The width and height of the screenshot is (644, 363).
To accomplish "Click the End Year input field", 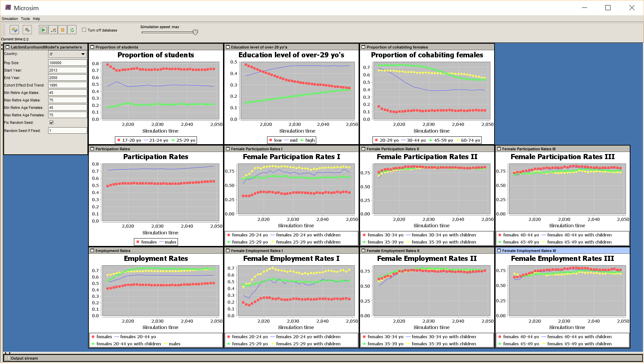I will [67, 78].
